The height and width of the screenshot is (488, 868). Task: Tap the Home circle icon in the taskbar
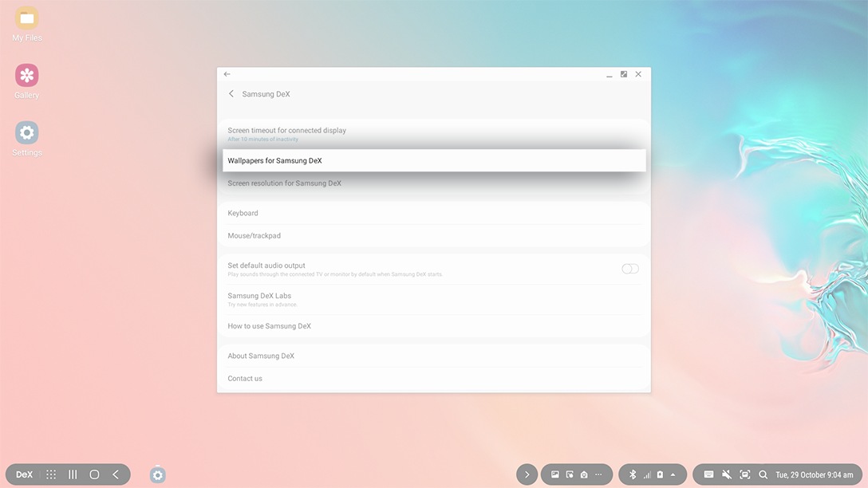pos(94,474)
